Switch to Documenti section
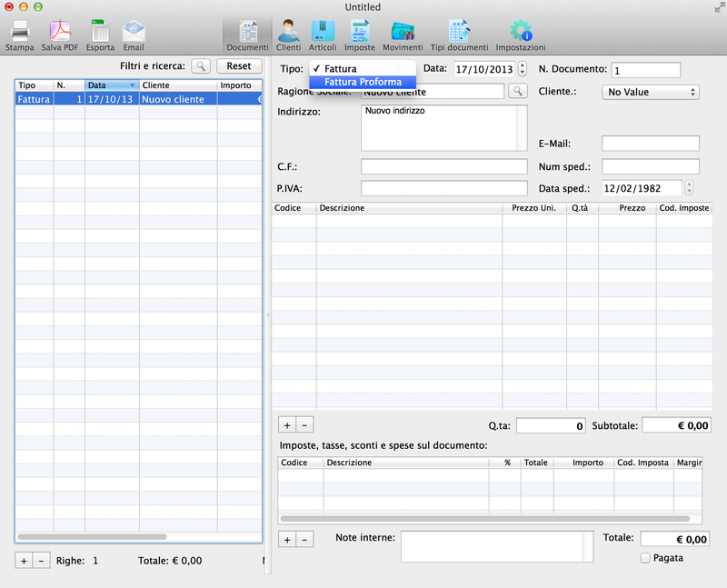The height and width of the screenshot is (588, 727). (x=247, y=35)
